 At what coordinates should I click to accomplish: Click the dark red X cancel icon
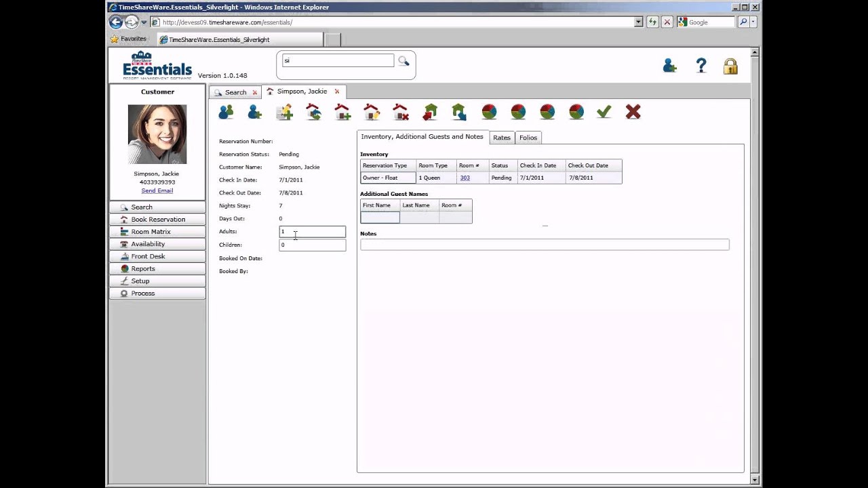[x=633, y=112]
